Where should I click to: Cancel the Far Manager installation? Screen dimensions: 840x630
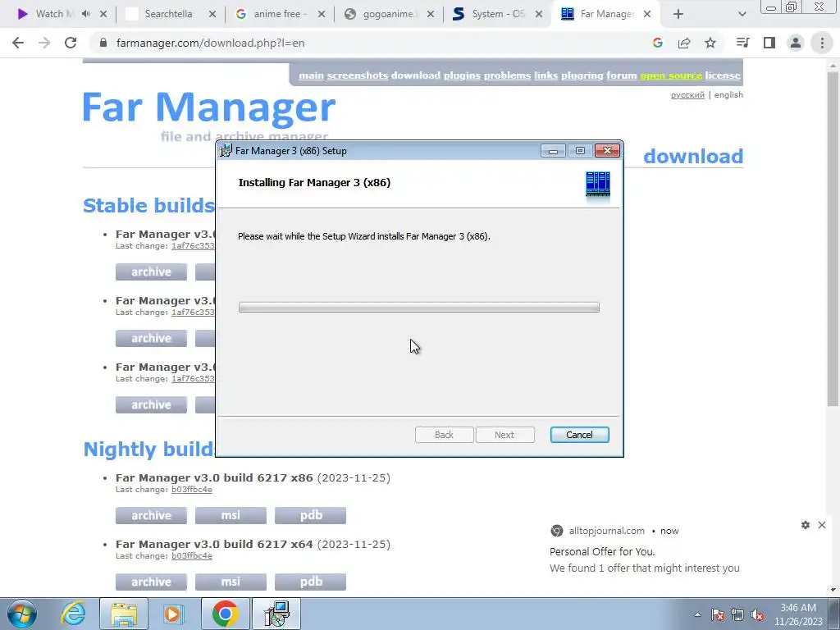(580, 435)
